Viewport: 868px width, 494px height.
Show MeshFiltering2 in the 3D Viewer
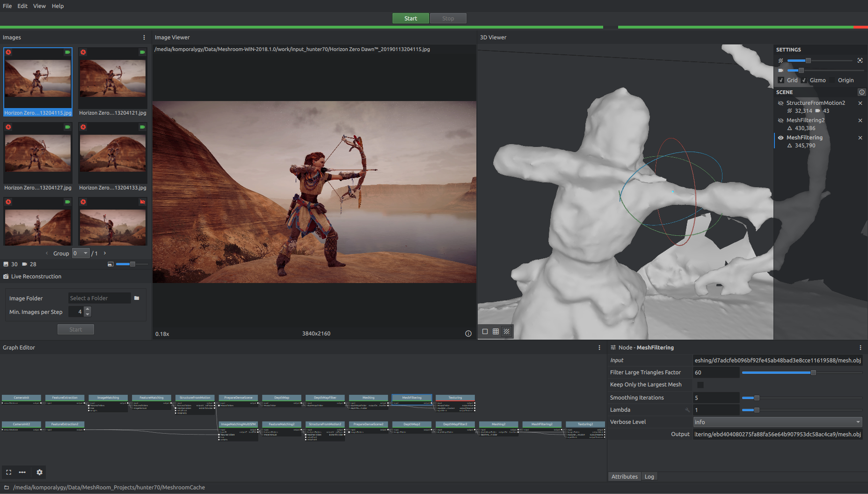click(x=780, y=120)
